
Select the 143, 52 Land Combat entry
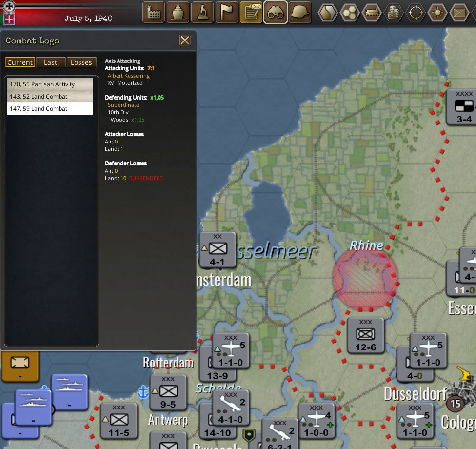[x=50, y=96]
